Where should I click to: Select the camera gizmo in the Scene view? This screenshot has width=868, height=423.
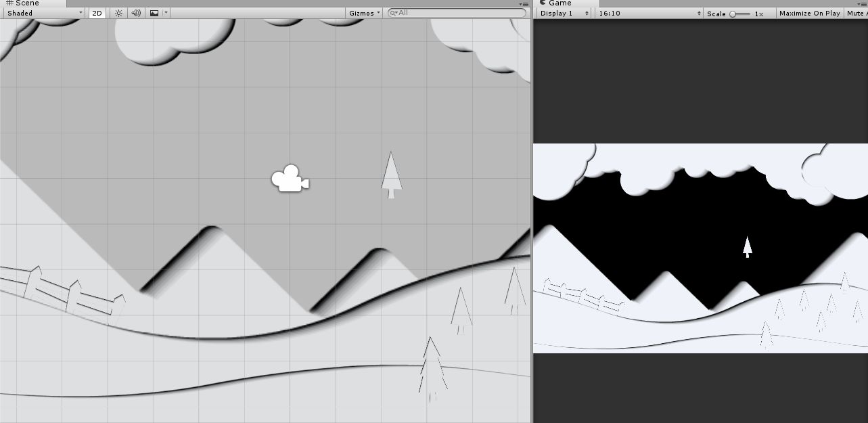290,179
